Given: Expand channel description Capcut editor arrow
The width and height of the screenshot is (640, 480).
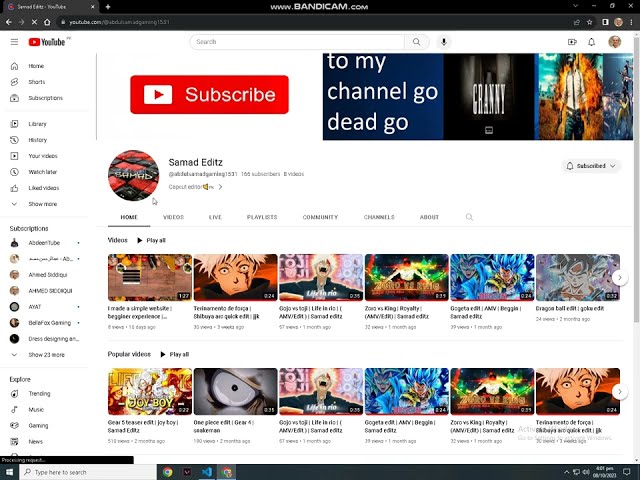Looking at the screenshot, I should click(220, 187).
